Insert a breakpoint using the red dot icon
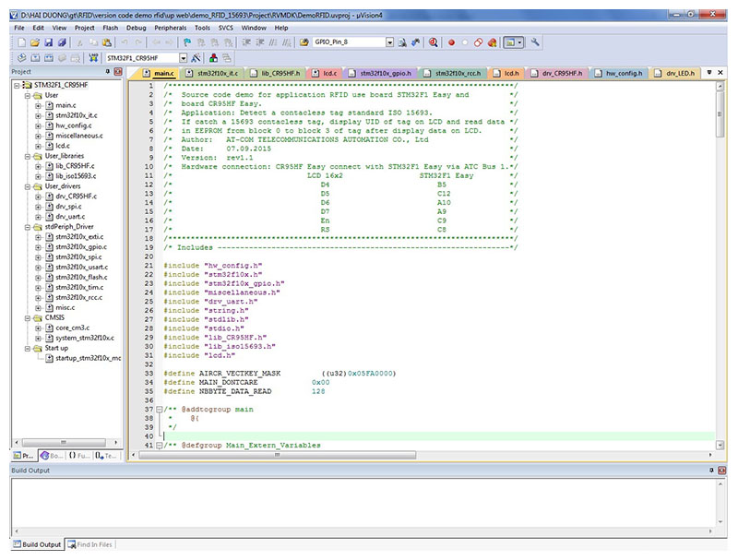This screenshot has height=560, width=738. pos(451,42)
